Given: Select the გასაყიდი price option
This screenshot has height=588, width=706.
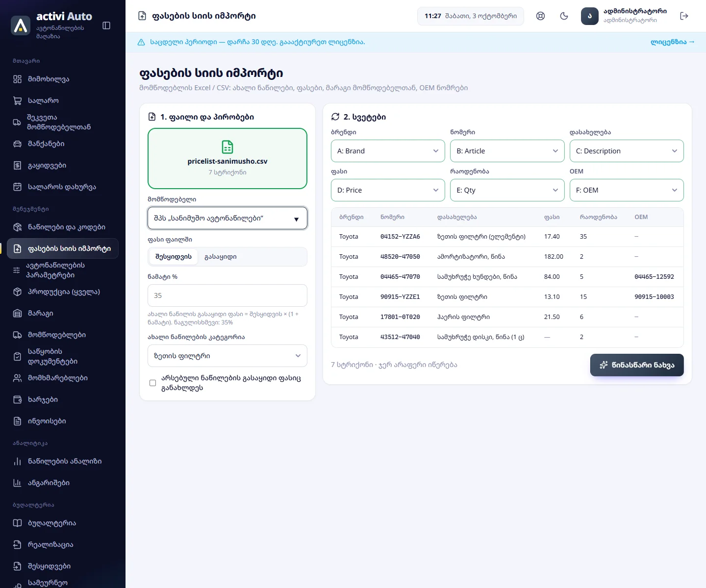Looking at the screenshot, I should (x=221, y=257).
